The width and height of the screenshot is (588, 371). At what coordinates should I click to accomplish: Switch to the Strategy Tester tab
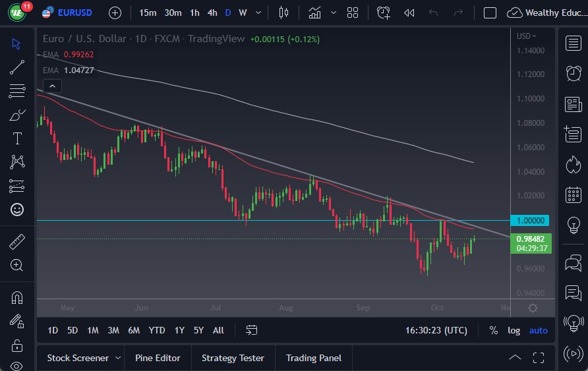pos(233,358)
